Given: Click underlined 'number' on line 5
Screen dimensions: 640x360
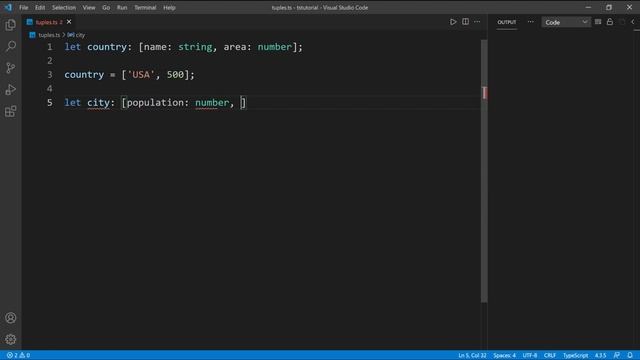Looking at the screenshot, I should (x=212, y=102).
